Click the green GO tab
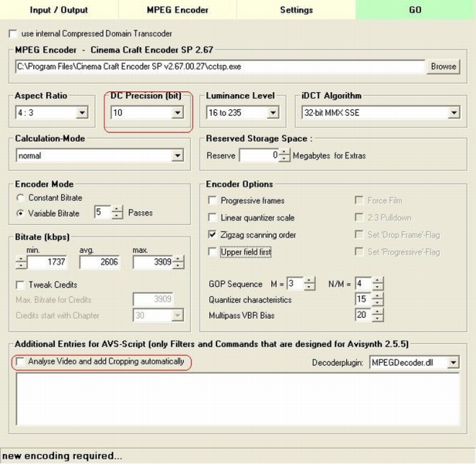This screenshot has height=464, width=476. click(x=415, y=10)
